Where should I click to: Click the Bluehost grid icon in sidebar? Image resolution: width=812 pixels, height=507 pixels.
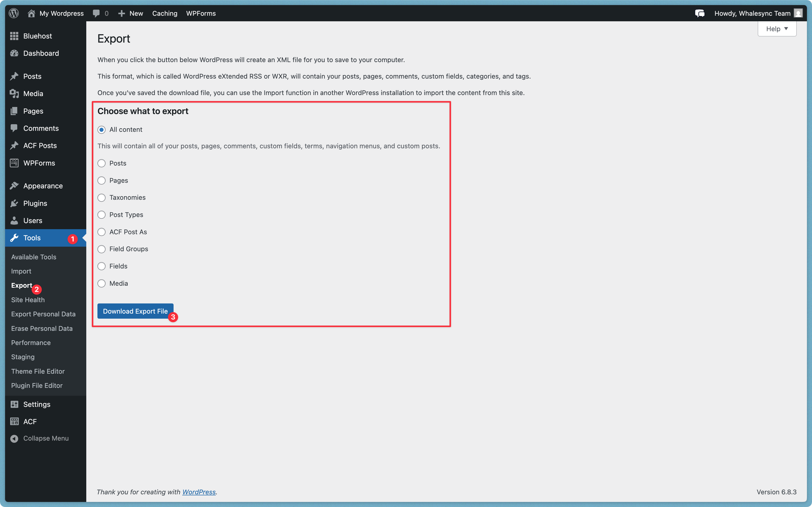coord(14,36)
